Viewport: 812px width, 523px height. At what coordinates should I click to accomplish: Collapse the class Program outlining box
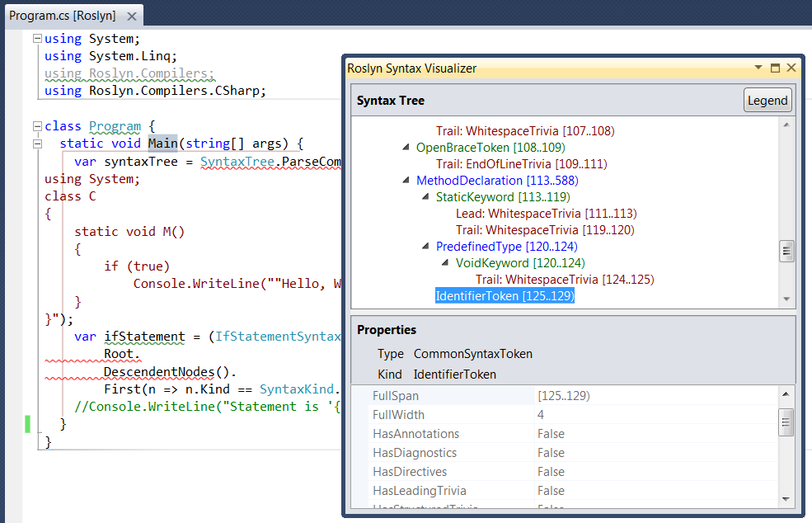37,126
